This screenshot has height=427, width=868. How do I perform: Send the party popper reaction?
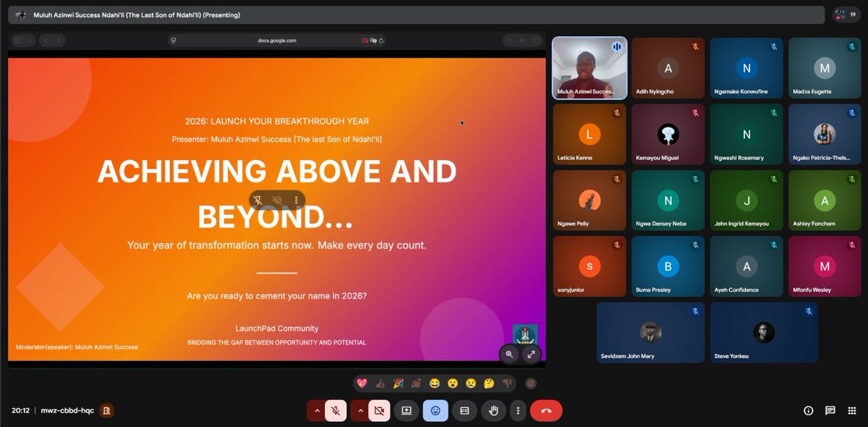pyautogui.click(x=399, y=384)
